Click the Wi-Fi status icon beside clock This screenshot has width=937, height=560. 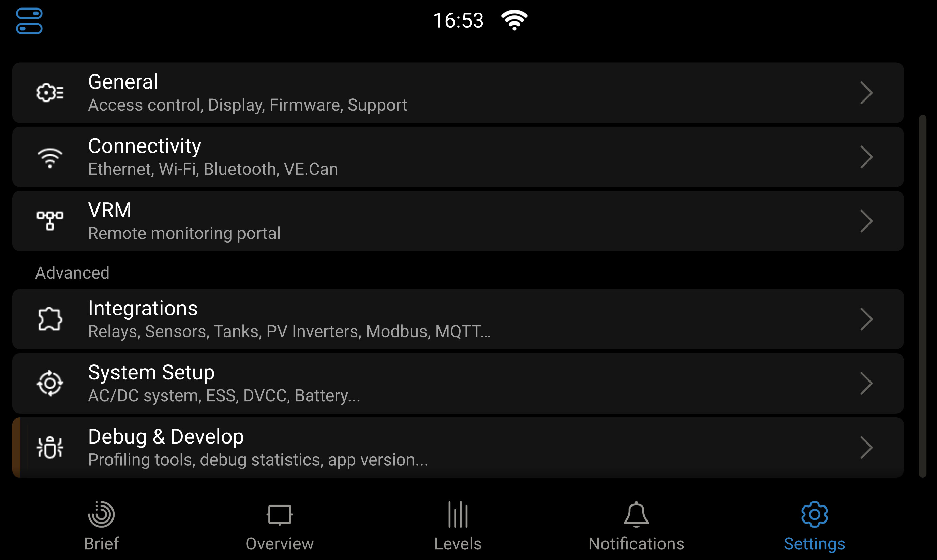pos(514,20)
